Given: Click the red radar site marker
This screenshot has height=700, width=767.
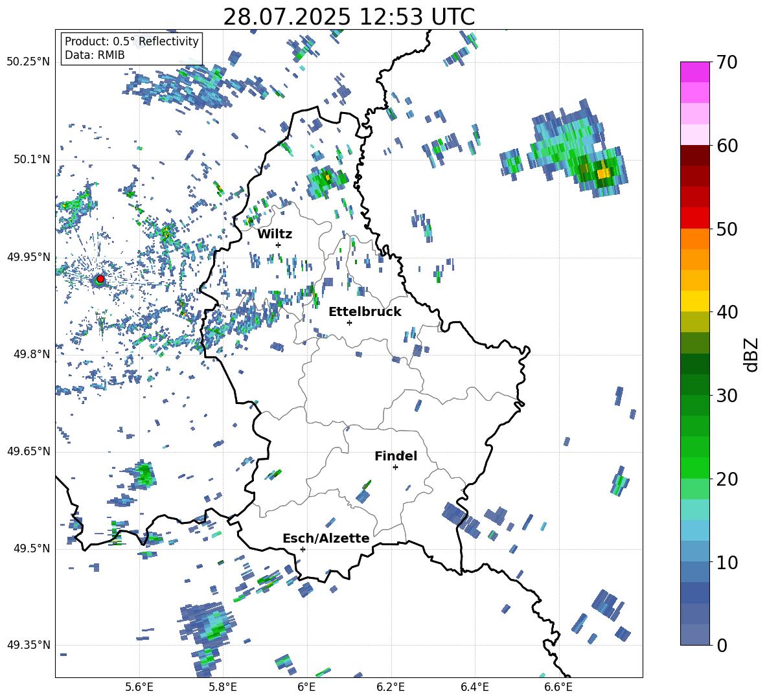Looking at the screenshot, I should point(100,279).
